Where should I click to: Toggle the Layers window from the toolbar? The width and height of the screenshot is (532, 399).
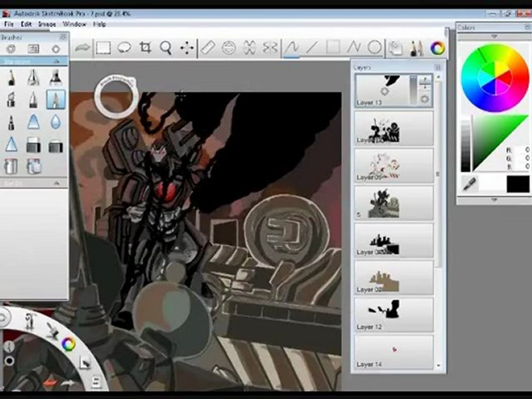click(395, 48)
